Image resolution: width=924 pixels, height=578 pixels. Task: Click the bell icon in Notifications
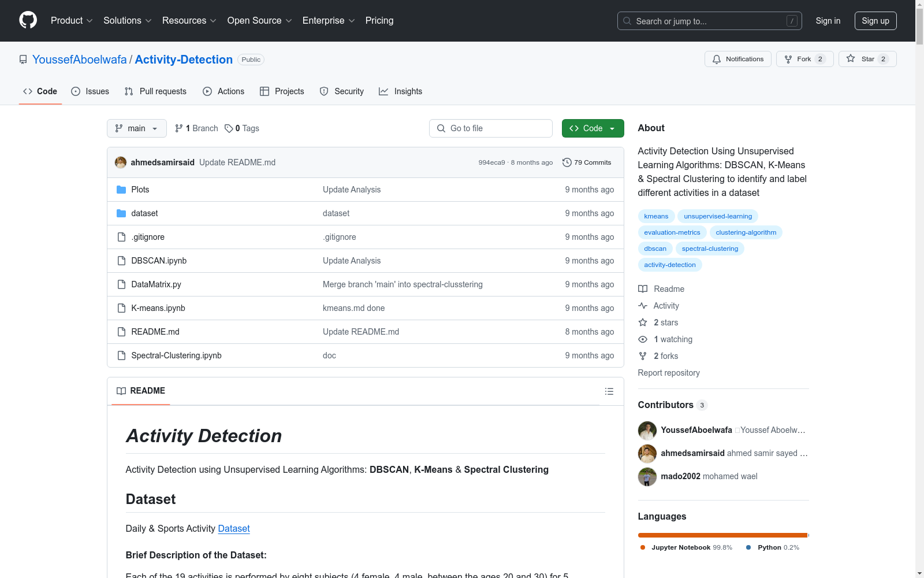[x=717, y=59]
